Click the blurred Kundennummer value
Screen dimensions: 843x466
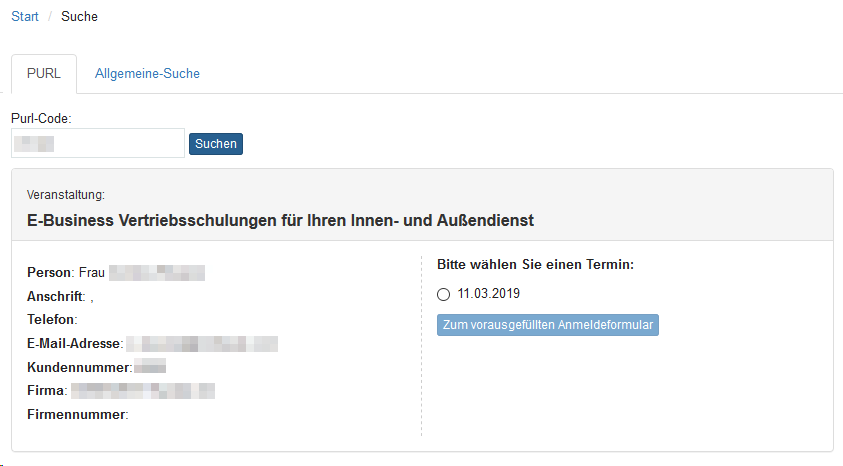(x=150, y=367)
